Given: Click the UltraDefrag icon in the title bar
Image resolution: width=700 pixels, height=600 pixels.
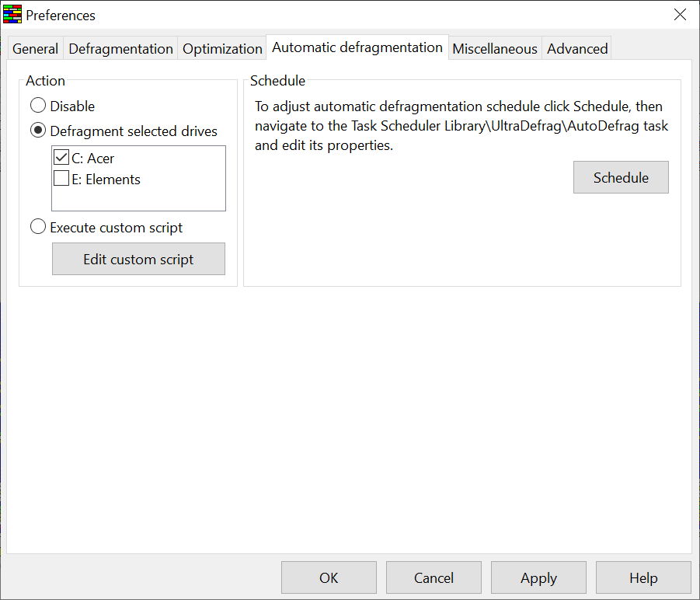Looking at the screenshot, I should (x=12, y=15).
